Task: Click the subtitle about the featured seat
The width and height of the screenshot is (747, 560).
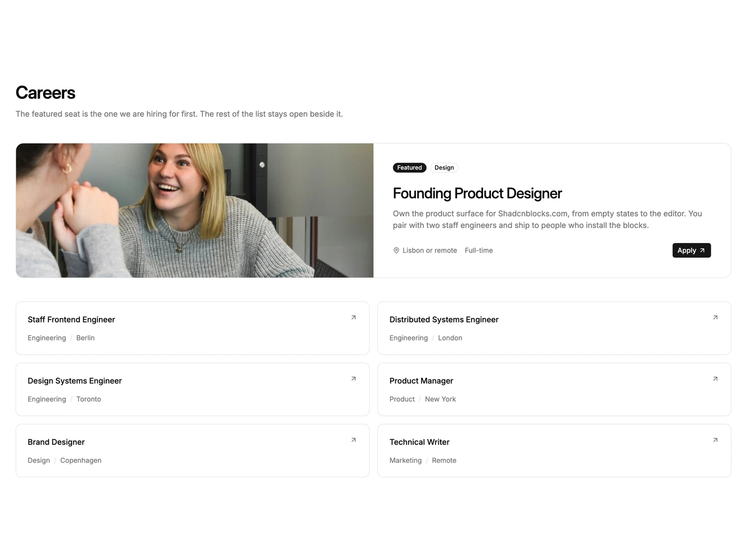Action: coord(179,114)
